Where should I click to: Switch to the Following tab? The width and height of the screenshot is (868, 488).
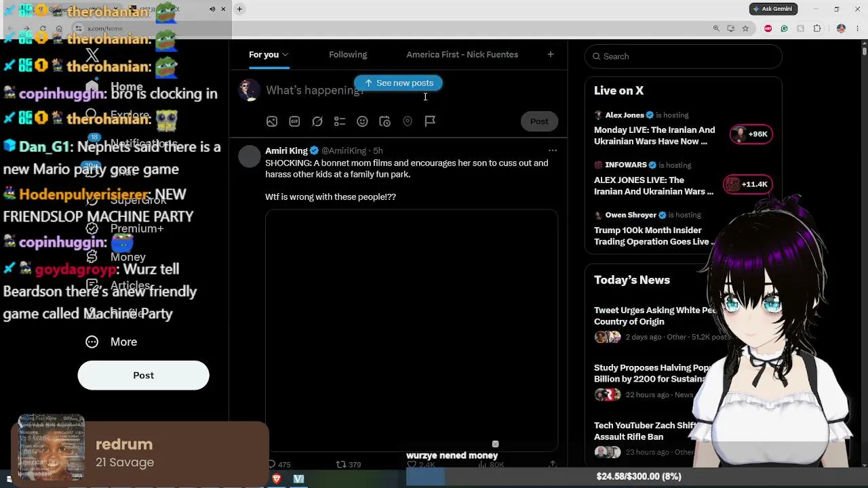tap(348, 54)
